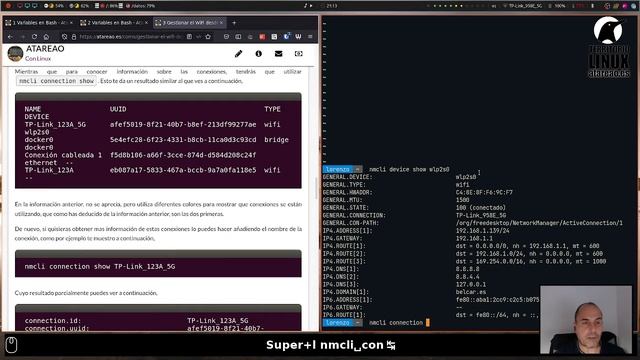Click terminal line 'nmcli device show wlp2s0'
Screen dimensions: 640x360
409,169
